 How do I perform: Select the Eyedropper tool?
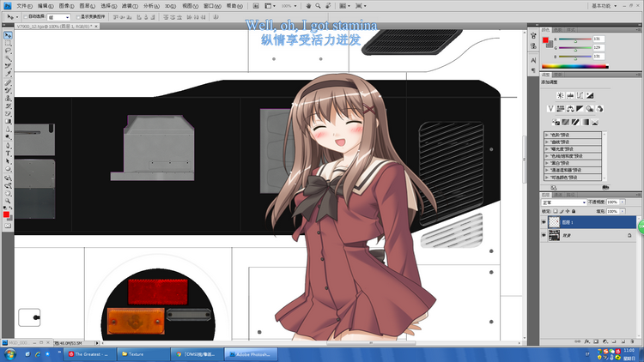(x=8, y=75)
